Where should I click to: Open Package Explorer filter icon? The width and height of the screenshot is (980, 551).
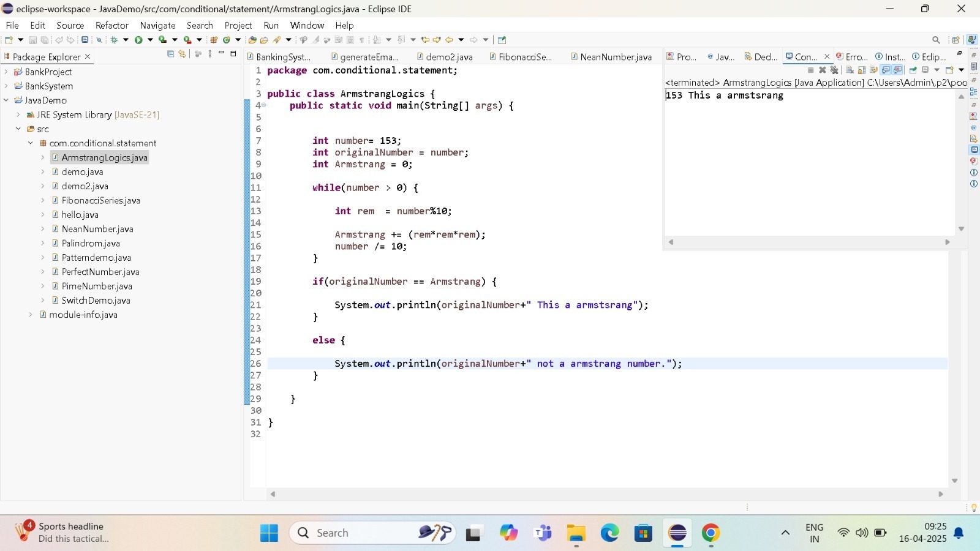(x=198, y=54)
